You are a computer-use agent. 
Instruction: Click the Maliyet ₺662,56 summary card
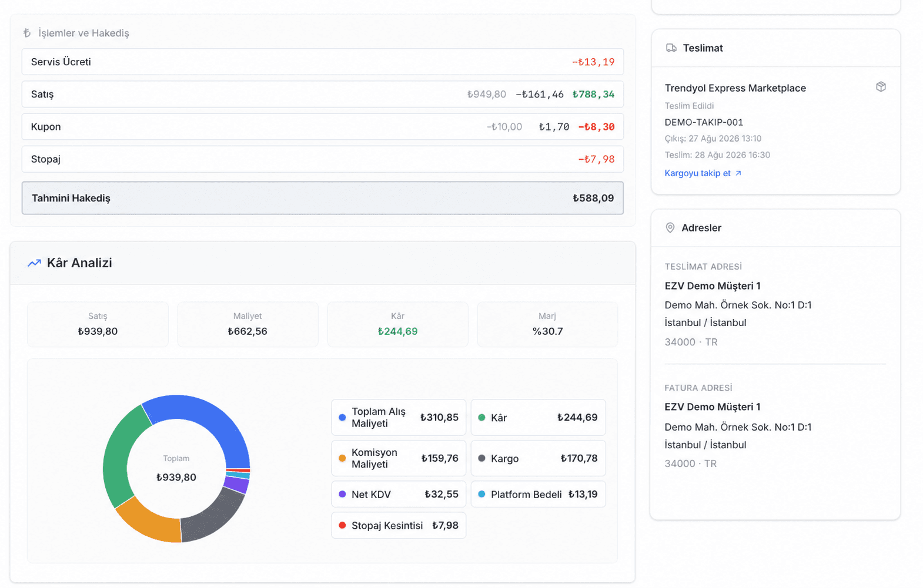pyautogui.click(x=248, y=324)
